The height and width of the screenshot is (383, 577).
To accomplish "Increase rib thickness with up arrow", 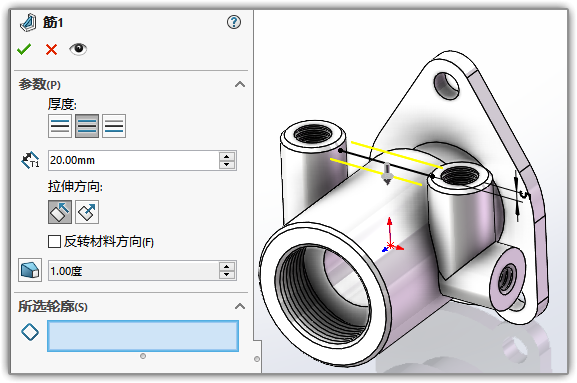I will [227, 156].
